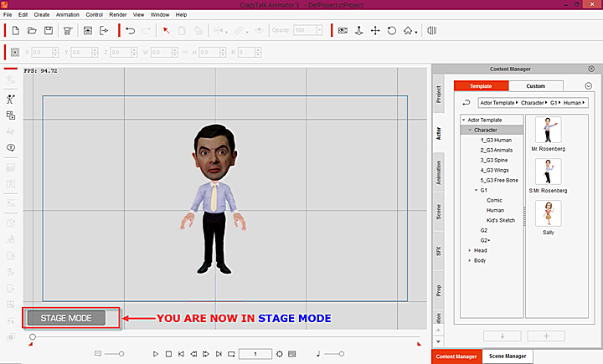603x364 pixels.
Task: Open the Window menu
Action: (x=160, y=14)
